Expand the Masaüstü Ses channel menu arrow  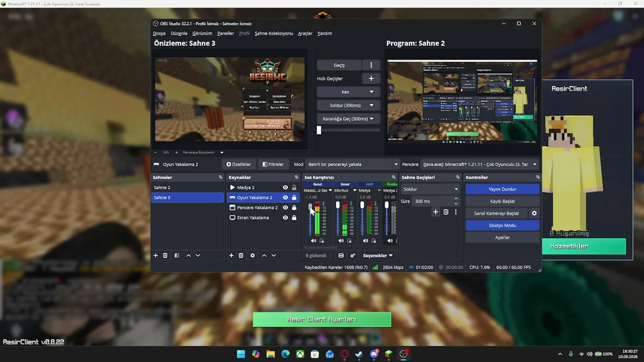pos(330,191)
